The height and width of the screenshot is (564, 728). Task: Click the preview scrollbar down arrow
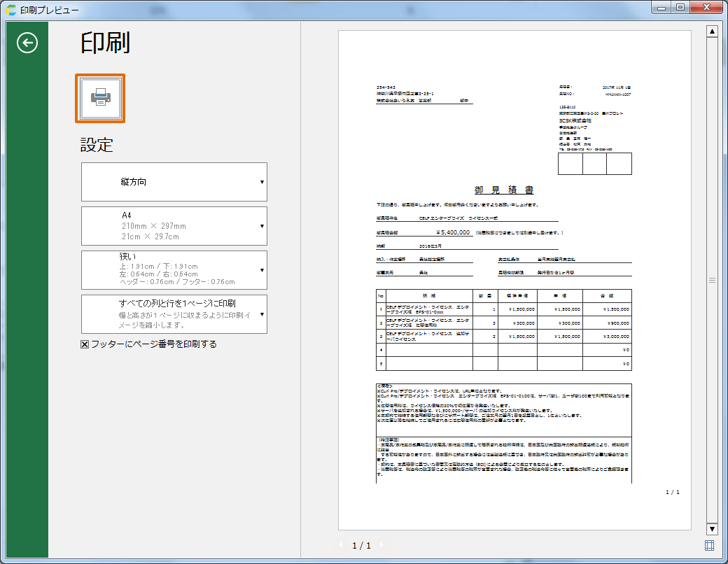(712, 529)
